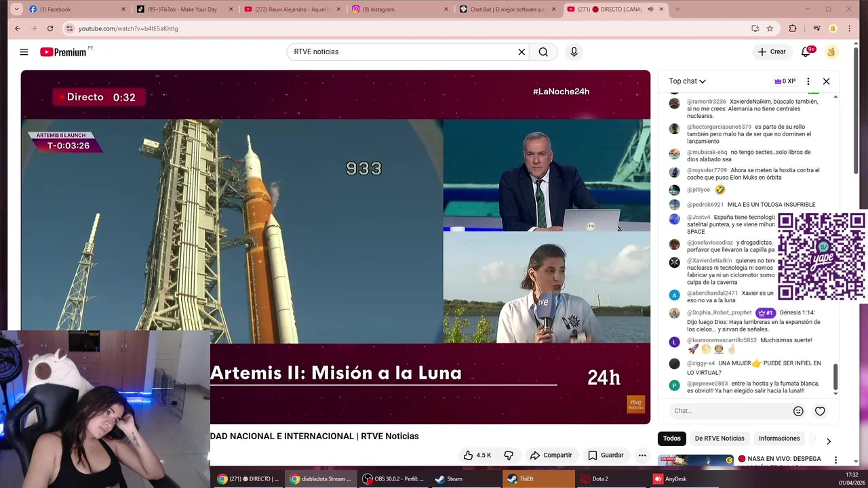Open live chat three-dot options
868x488 pixels.
(x=808, y=81)
